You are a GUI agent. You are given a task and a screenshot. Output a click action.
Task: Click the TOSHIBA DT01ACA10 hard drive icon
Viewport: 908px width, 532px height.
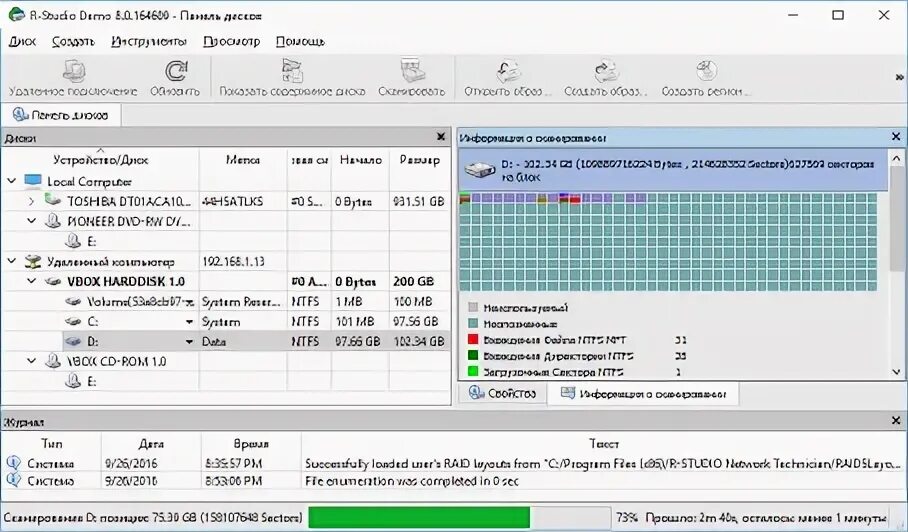pos(53,200)
